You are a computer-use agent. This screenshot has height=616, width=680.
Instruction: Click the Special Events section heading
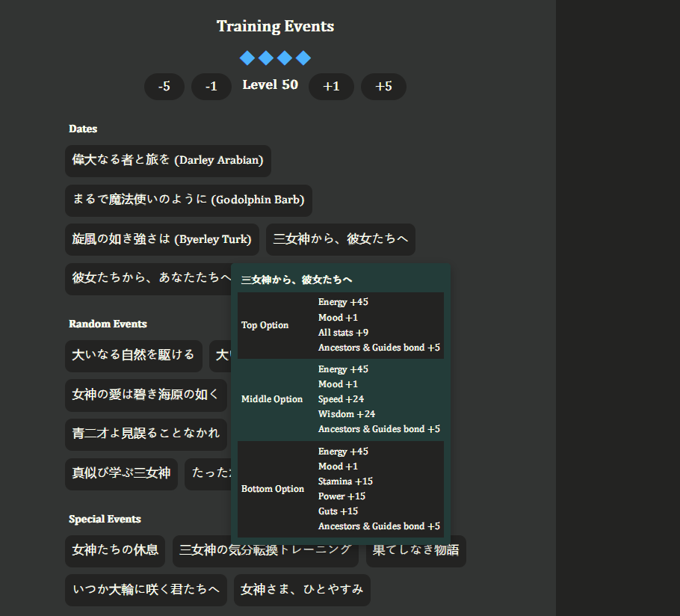tap(105, 520)
